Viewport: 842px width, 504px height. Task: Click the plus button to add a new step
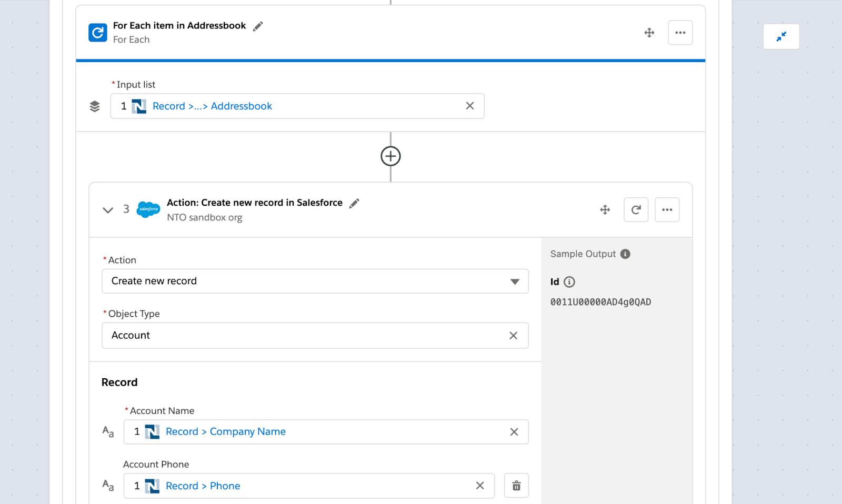point(390,156)
